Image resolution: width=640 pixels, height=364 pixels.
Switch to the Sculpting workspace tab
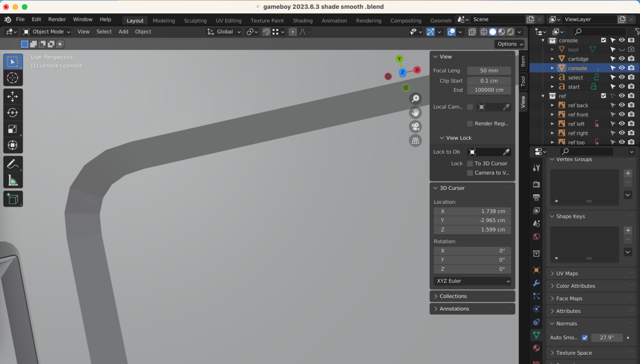pos(195,20)
